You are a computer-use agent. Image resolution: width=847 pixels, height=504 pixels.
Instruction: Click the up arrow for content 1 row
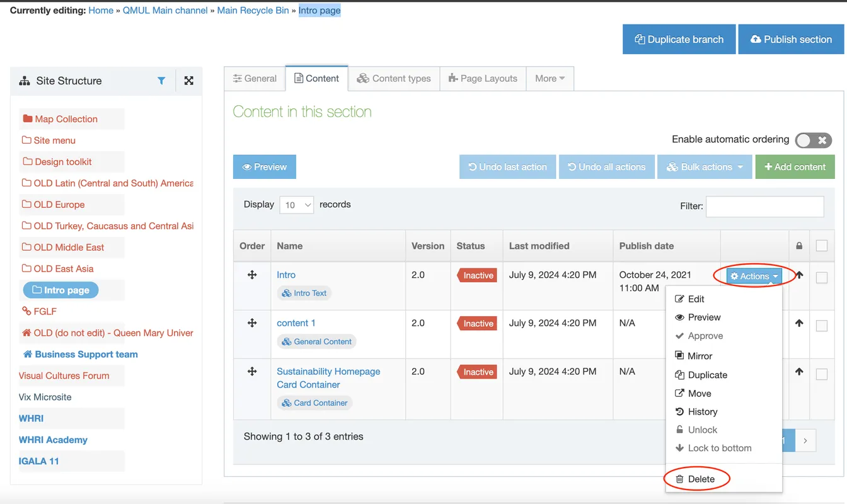pos(799,323)
